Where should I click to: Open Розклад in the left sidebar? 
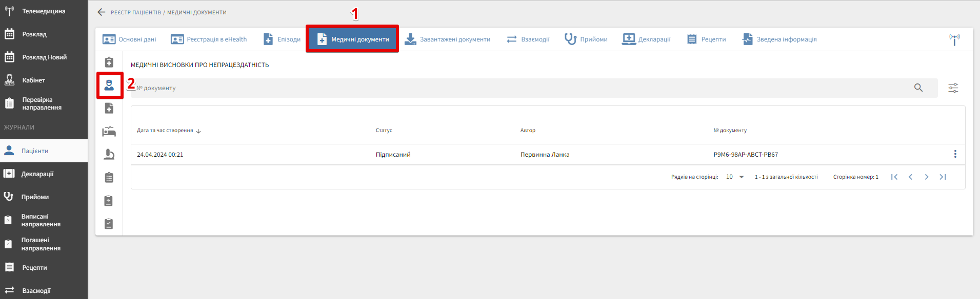click(34, 34)
